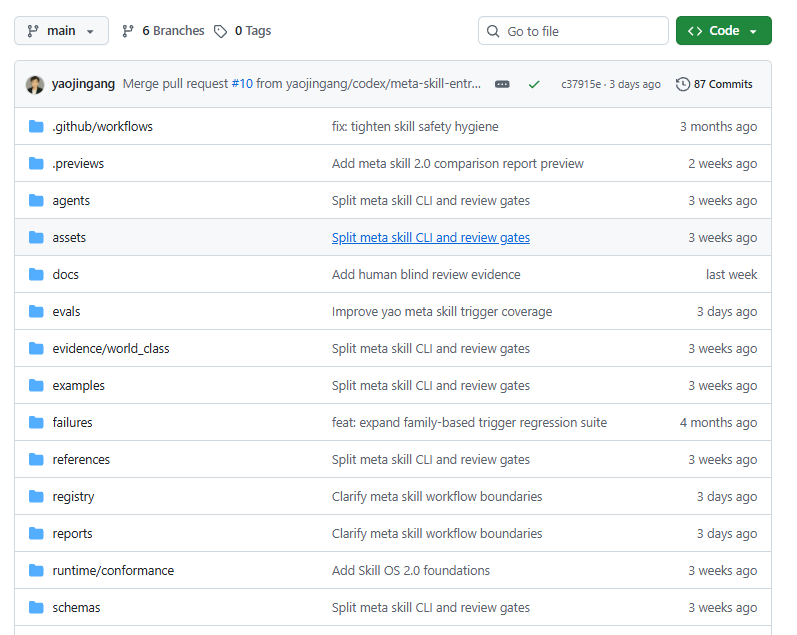Open the evidence/world_class folder
This screenshot has height=635, width=797.
click(111, 349)
